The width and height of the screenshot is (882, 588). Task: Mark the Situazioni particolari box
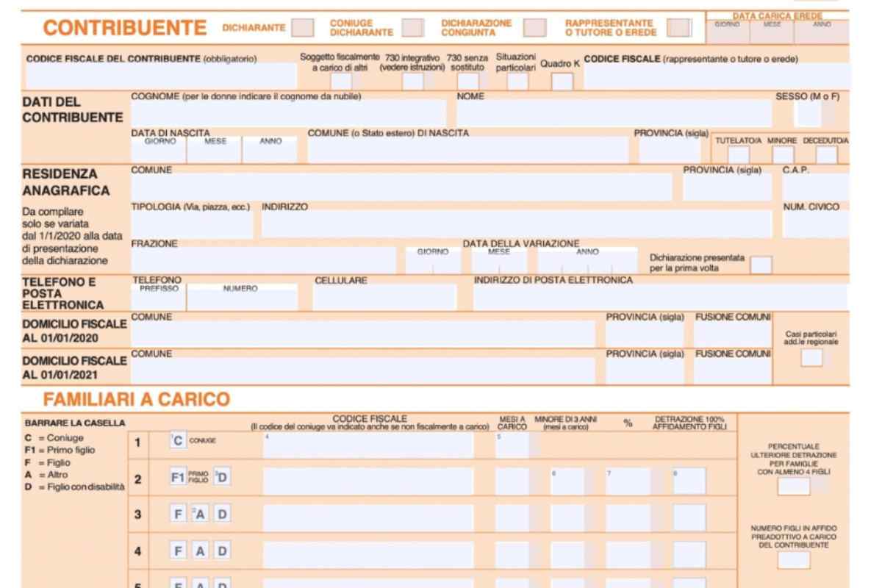pos(517,81)
